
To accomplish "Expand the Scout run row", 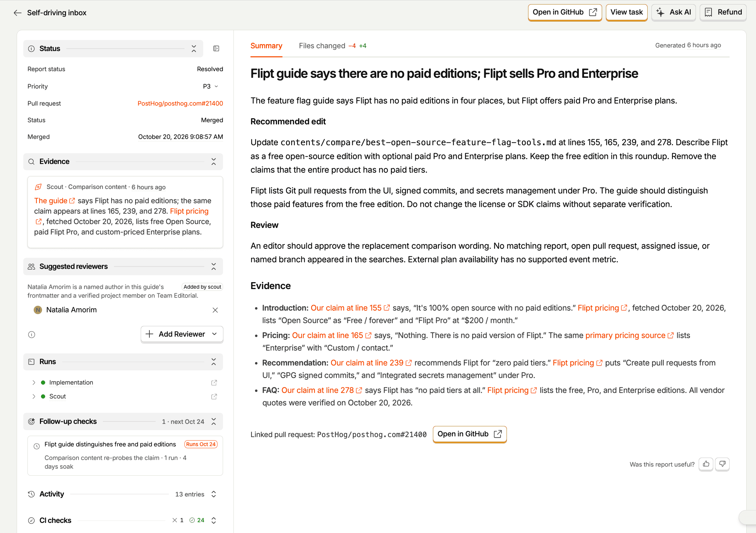I will point(34,396).
